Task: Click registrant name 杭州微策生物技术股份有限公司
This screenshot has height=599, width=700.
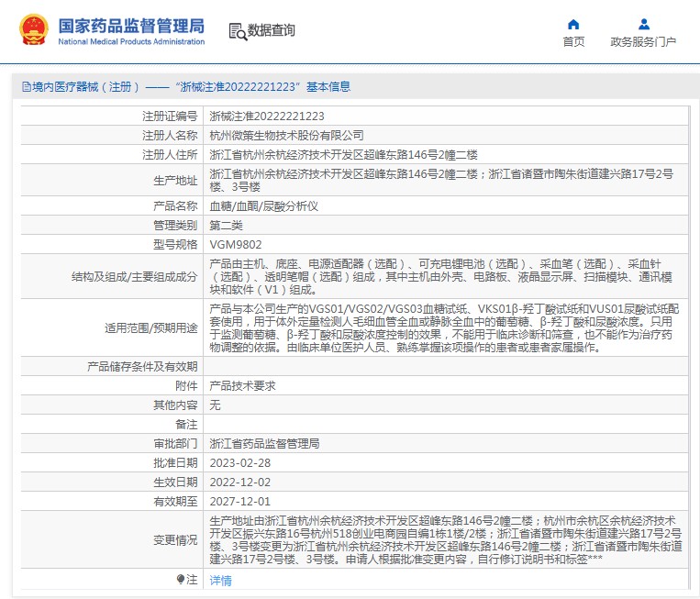Action: (286, 135)
